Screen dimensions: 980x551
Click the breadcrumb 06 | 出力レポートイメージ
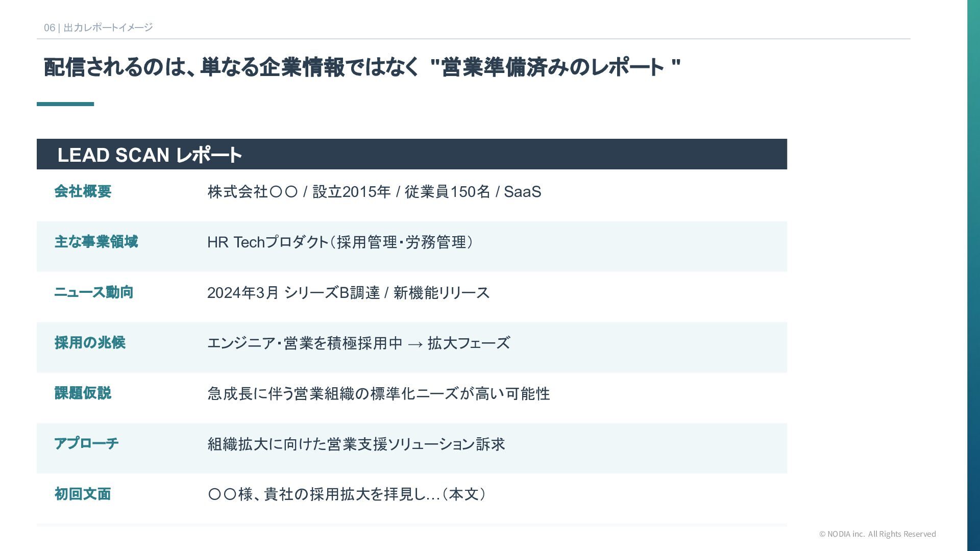click(98, 28)
